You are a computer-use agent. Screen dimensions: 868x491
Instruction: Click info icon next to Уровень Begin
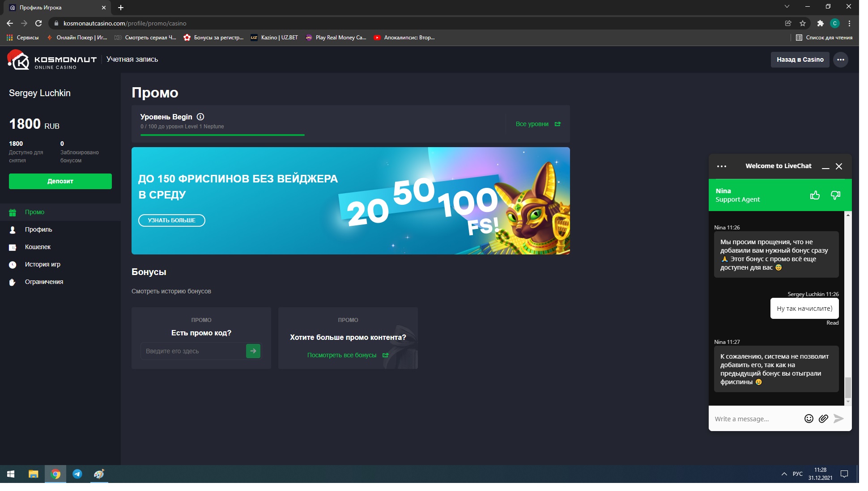200,117
